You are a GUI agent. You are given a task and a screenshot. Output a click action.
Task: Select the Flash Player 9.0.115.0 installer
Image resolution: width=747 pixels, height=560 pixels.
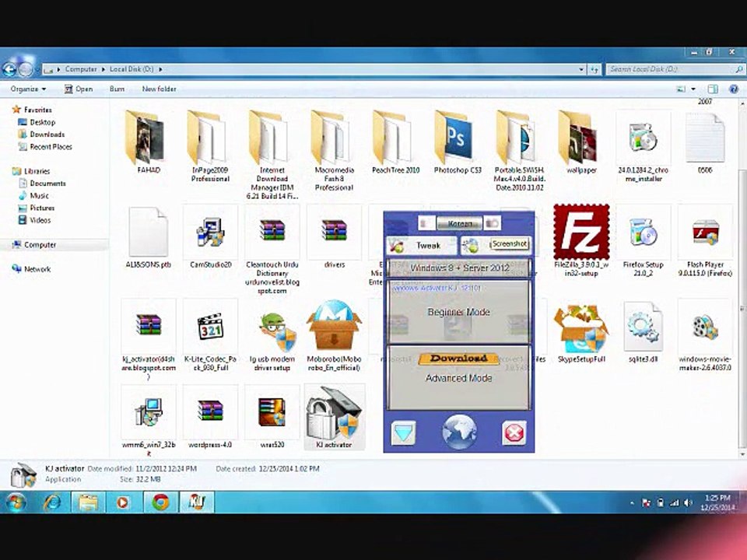click(x=705, y=240)
